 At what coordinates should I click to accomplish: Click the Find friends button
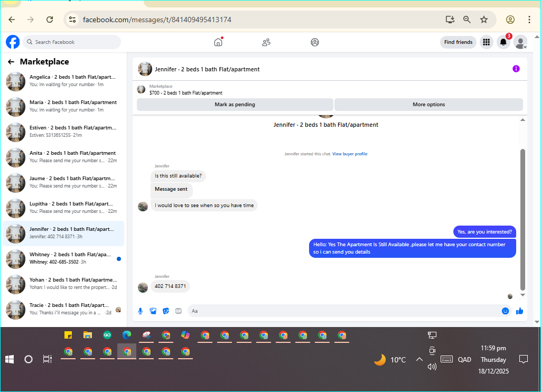click(458, 42)
